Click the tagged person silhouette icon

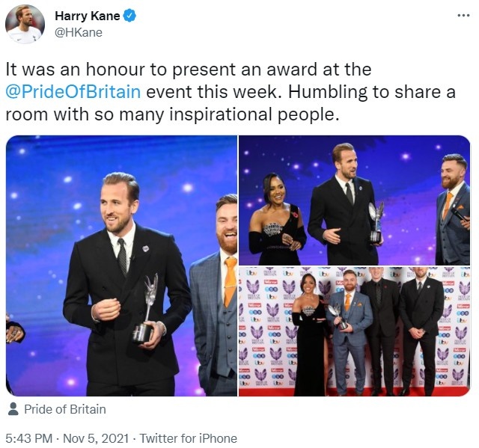pyautogui.click(x=13, y=408)
